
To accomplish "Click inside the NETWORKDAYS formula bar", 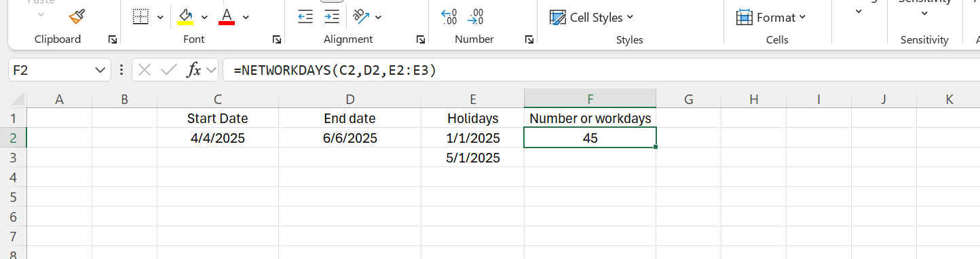I will [601, 69].
